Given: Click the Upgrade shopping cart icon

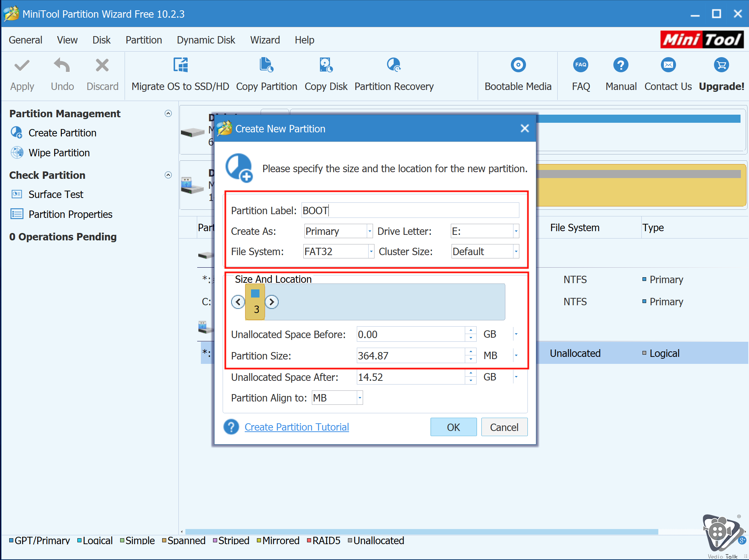Looking at the screenshot, I should pos(721,65).
